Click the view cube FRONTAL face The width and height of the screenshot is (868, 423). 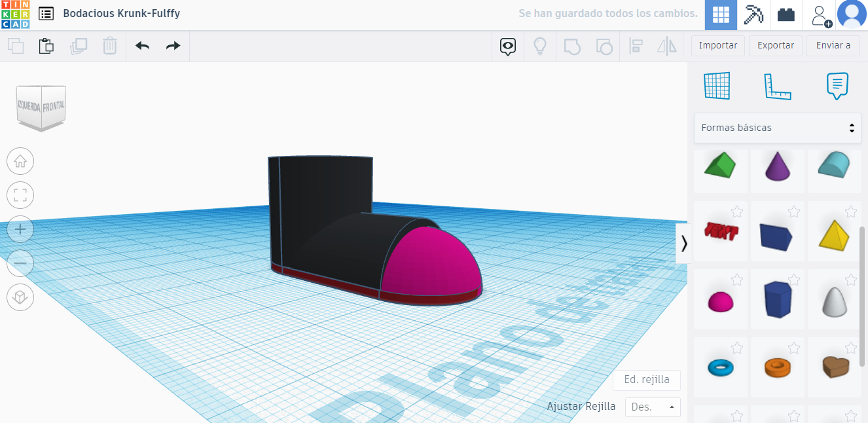coord(54,106)
